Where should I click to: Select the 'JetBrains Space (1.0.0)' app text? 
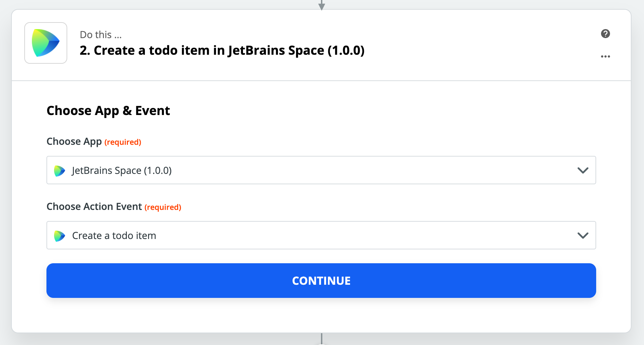pos(122,170)
